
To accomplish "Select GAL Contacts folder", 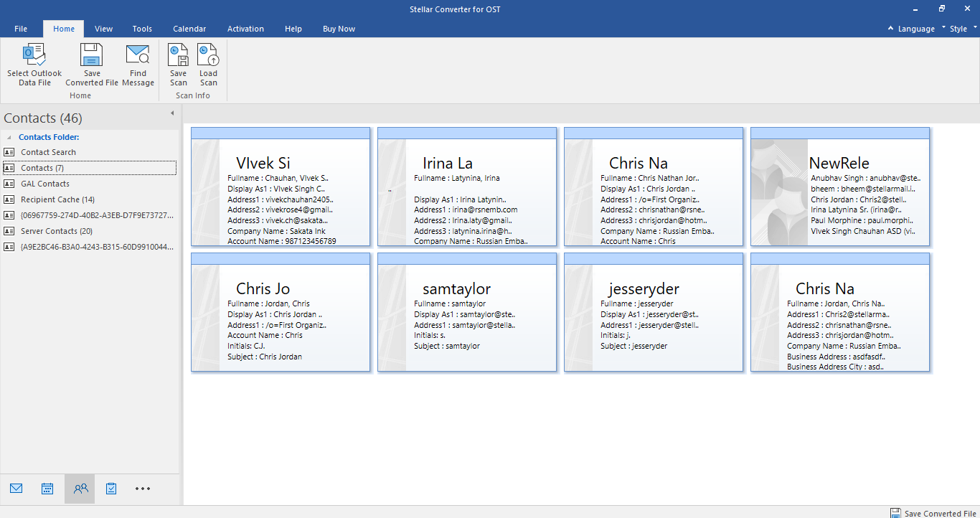I will tap(89, 184).
